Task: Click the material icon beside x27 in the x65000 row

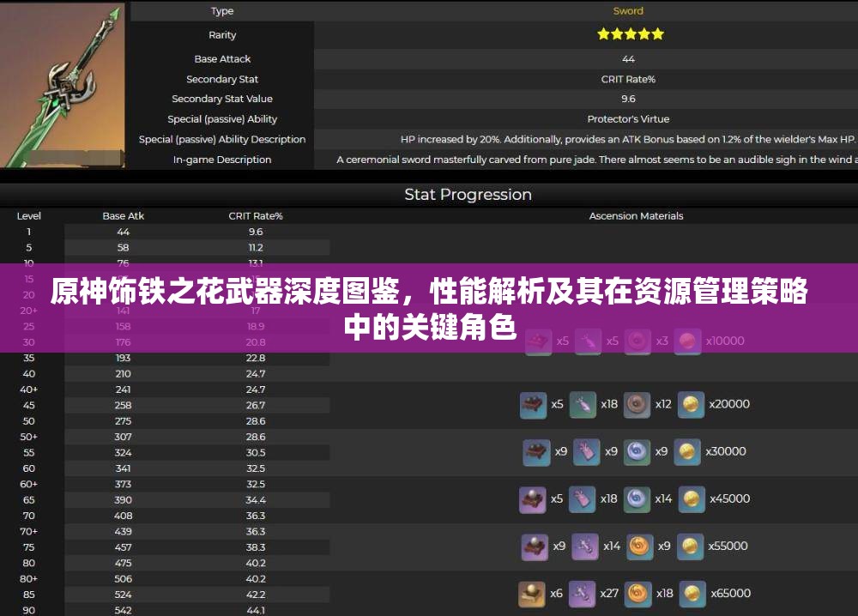Action: [583, 594]
